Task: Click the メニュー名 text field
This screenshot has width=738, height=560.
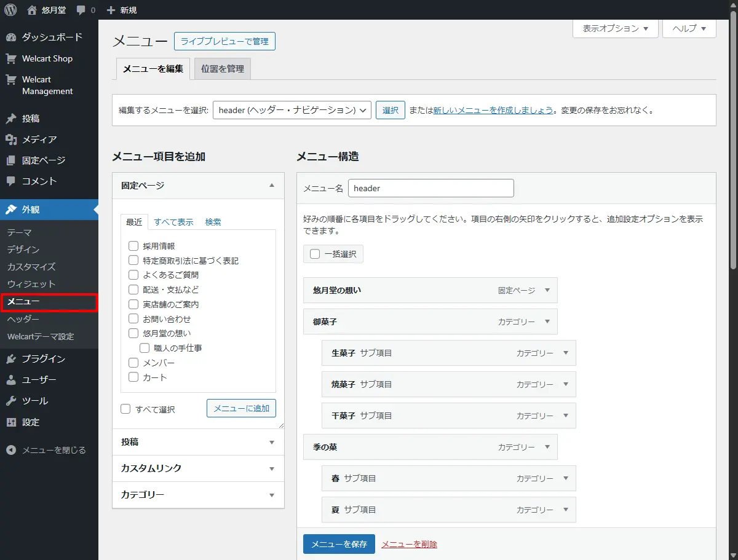Action: click(x=430, y=188)
